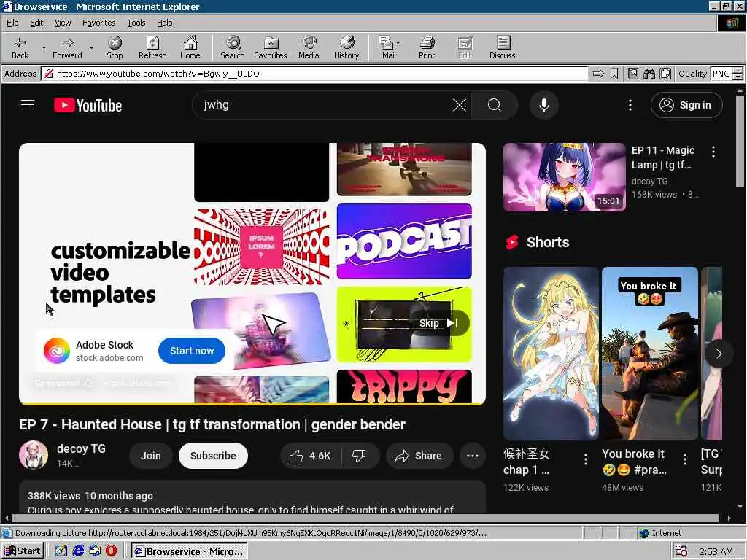Refresh the page from the toolbar
The image size is (747, 560).
152,47
